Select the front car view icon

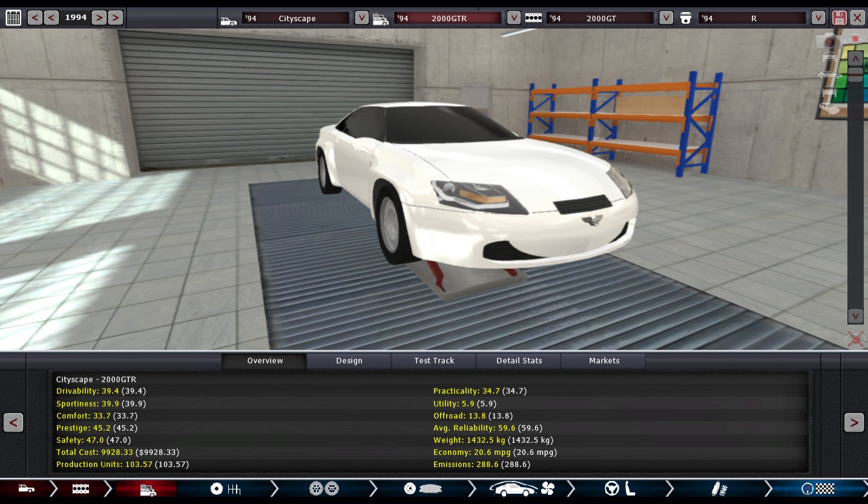[828, 58]
